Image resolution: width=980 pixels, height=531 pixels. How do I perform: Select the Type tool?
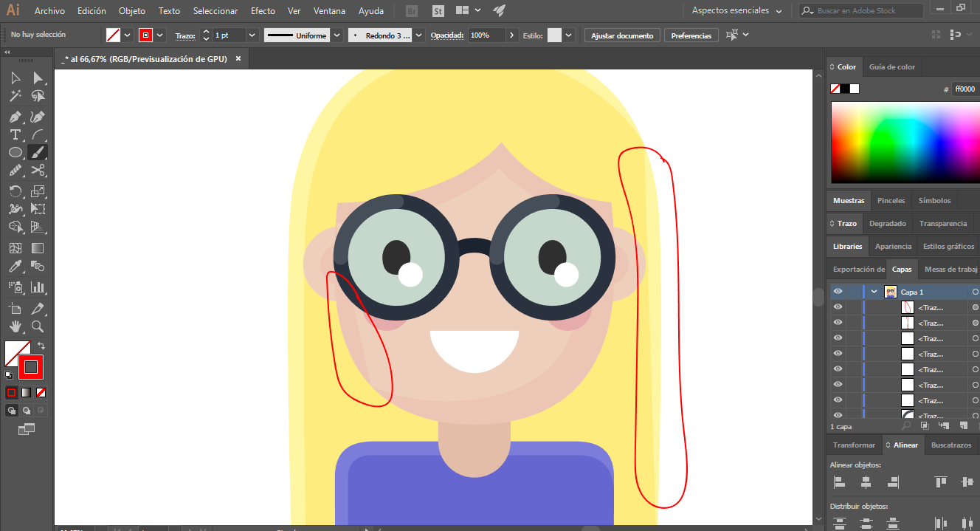[x=15, y=134]
